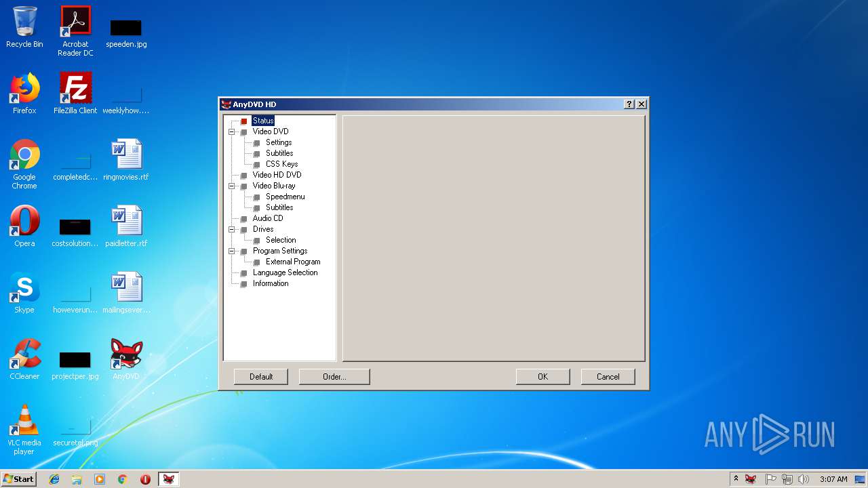This screenshot has height=488, width=868.
Task: Click the Audio CD node icon
Action: 244,219
